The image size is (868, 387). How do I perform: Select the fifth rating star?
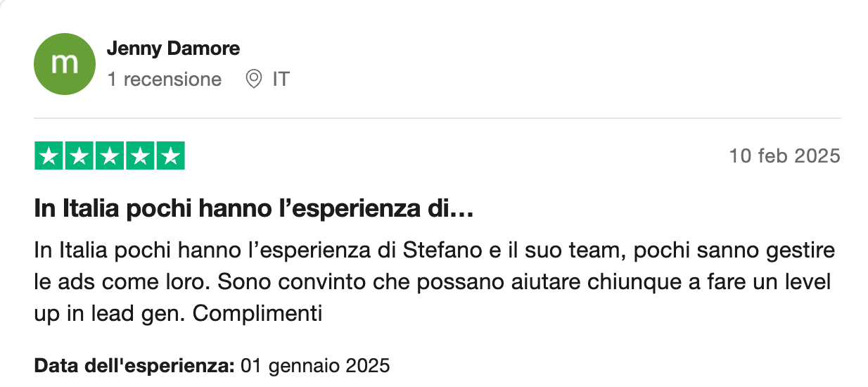(x=170, y=156)
